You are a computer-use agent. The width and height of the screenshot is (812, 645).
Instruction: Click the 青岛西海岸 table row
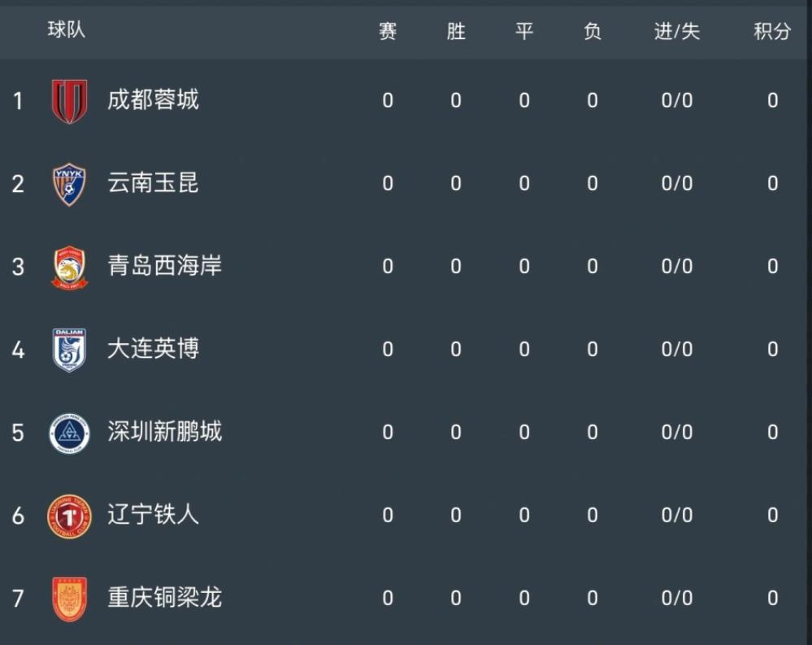pyautogui.click(x=406, y=266)
